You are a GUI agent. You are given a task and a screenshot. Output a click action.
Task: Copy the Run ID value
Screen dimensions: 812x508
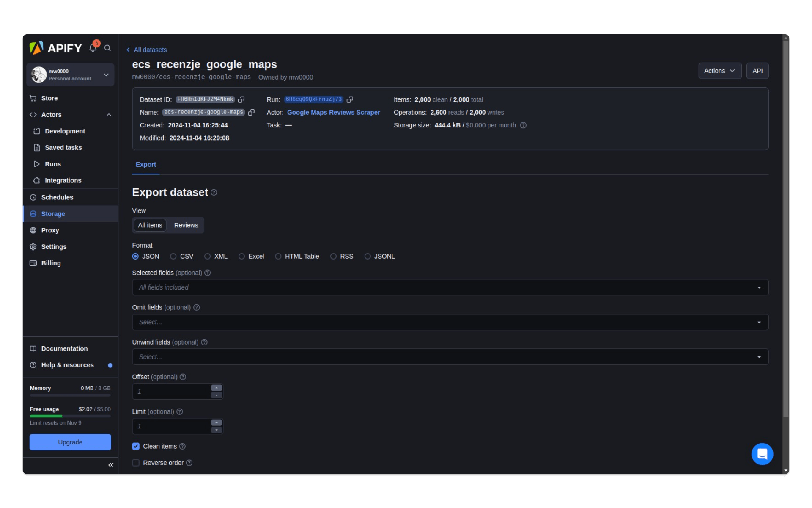point(350,99)
